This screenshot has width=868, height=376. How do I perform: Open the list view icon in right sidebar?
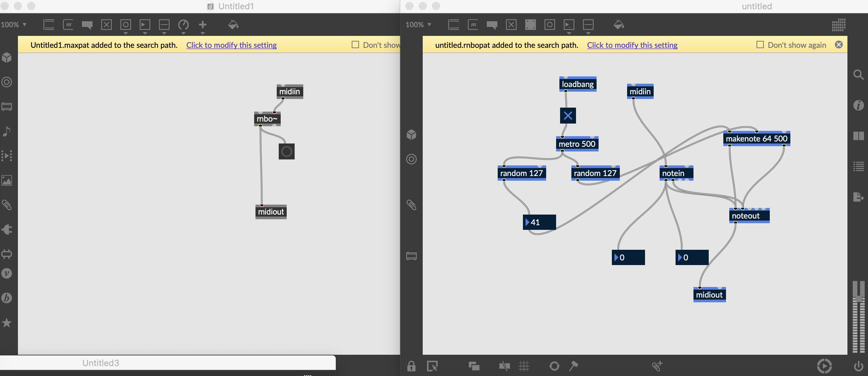click(x=858, y=166)
